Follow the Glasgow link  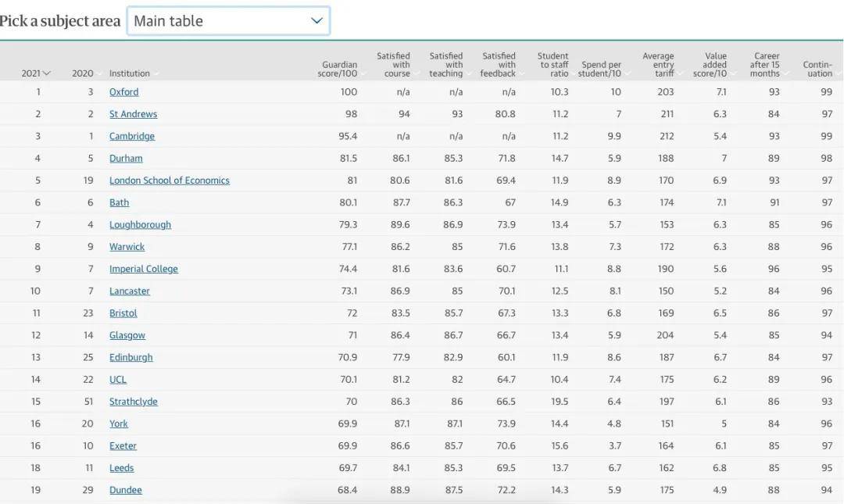(x=127, y=335)
